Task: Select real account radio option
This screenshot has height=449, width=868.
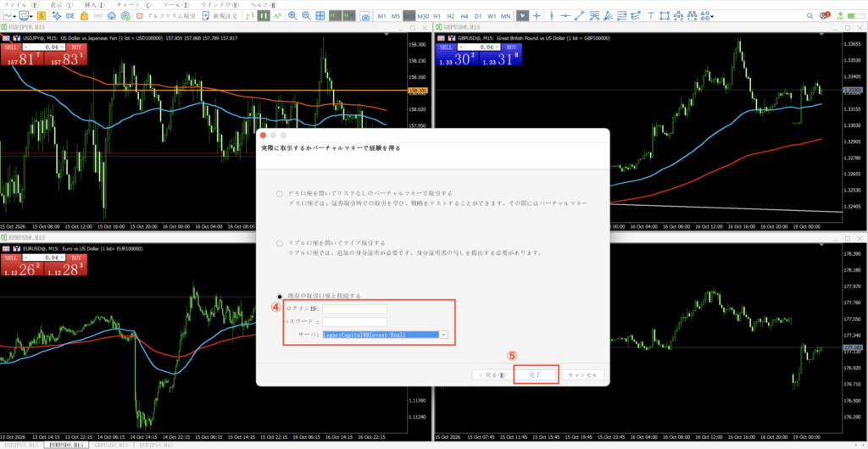Action: [280, 243]
